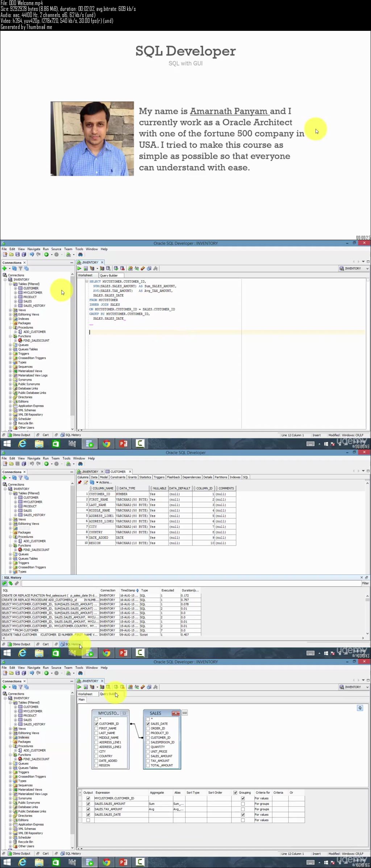Expand Sequences node in Query Builder window tree

[11, 785]
